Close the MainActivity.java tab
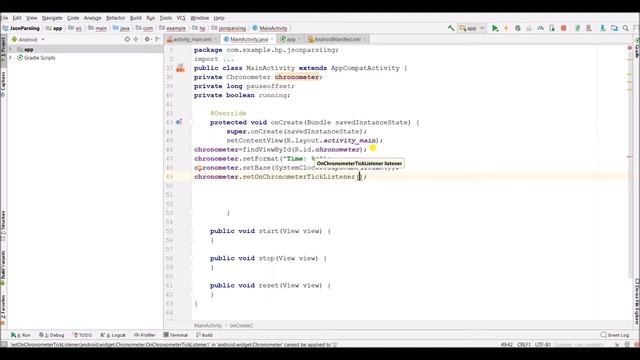This screenshot has height=360, width=640. pos(272,39)
